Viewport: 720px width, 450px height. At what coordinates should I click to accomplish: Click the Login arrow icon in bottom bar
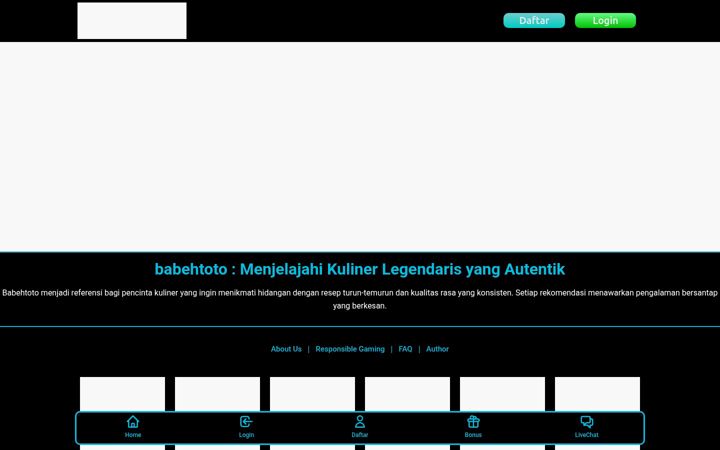pyautogui.click(x=246, y=422)
